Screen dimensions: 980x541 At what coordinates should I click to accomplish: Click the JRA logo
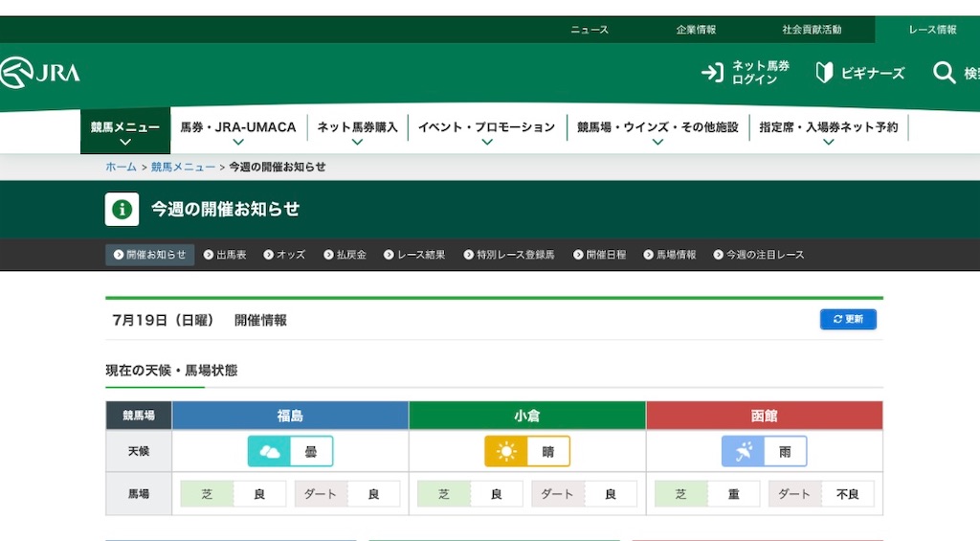point(40,73)
